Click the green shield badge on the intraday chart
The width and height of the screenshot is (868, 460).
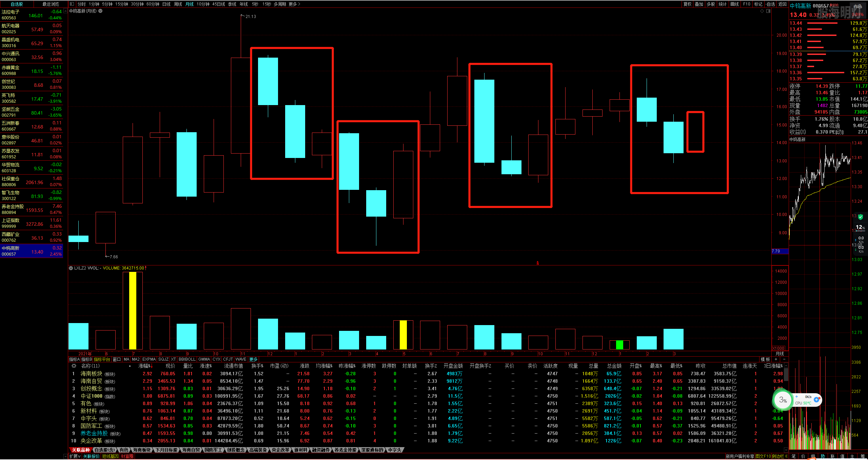pos(861,217)
